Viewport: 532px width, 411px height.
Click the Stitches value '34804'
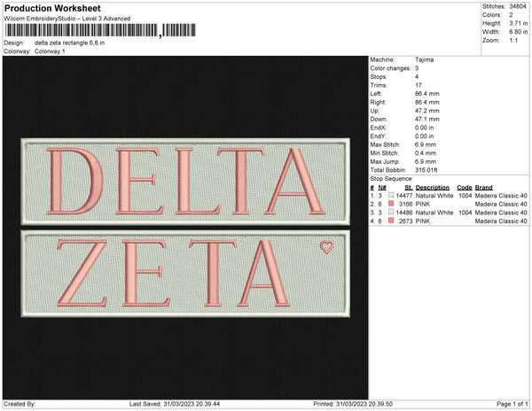(x=518, y=6)
